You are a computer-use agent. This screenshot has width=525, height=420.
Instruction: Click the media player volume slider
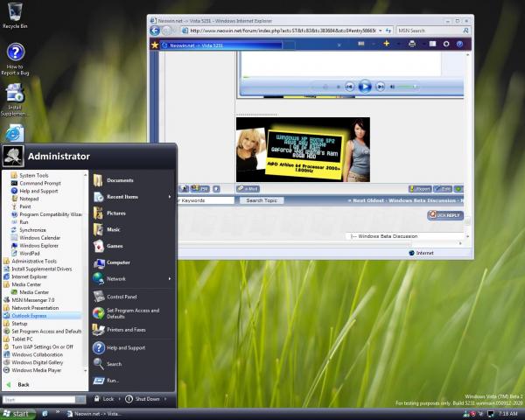[x=402, y=87]
